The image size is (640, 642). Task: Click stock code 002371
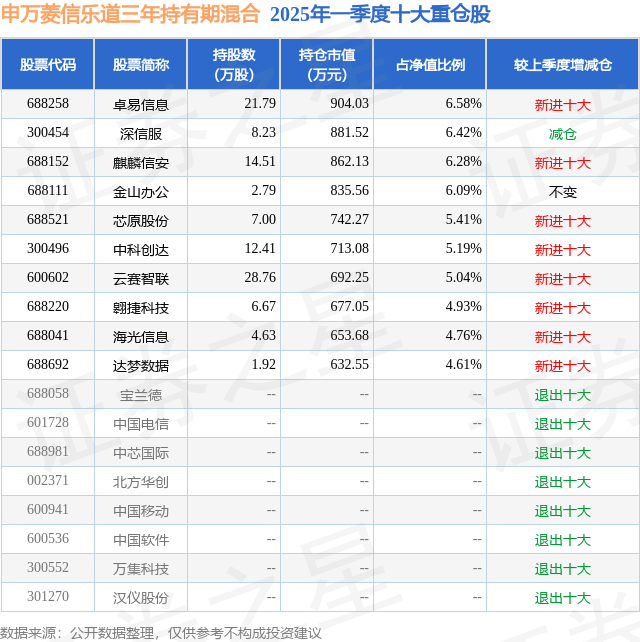coord(48,481)
